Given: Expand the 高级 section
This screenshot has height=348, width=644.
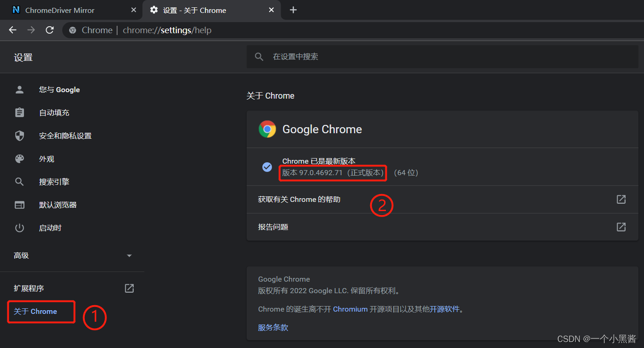Looking at the screenshot, I should [x=72, y=255].
